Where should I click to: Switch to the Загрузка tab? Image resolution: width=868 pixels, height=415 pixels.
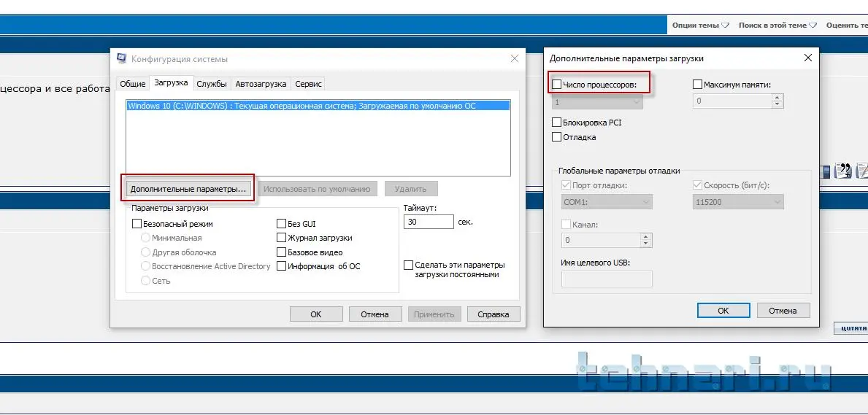click(x=171, y=83)
